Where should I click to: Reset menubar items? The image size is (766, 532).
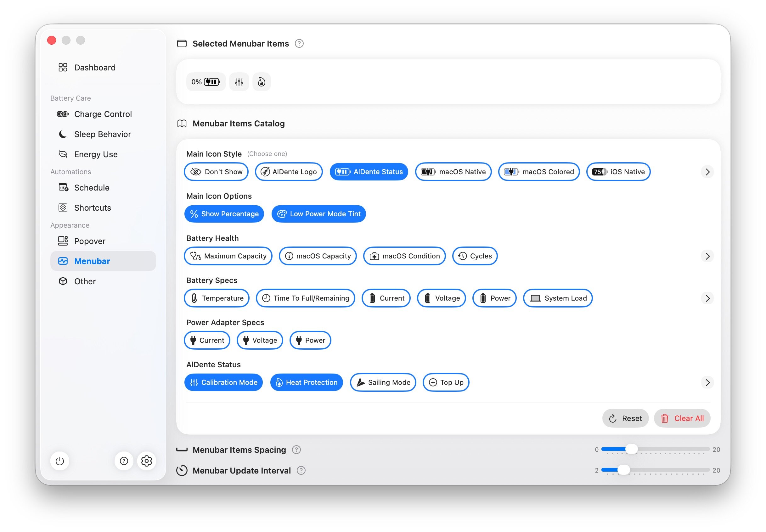[x=625, y=419]
